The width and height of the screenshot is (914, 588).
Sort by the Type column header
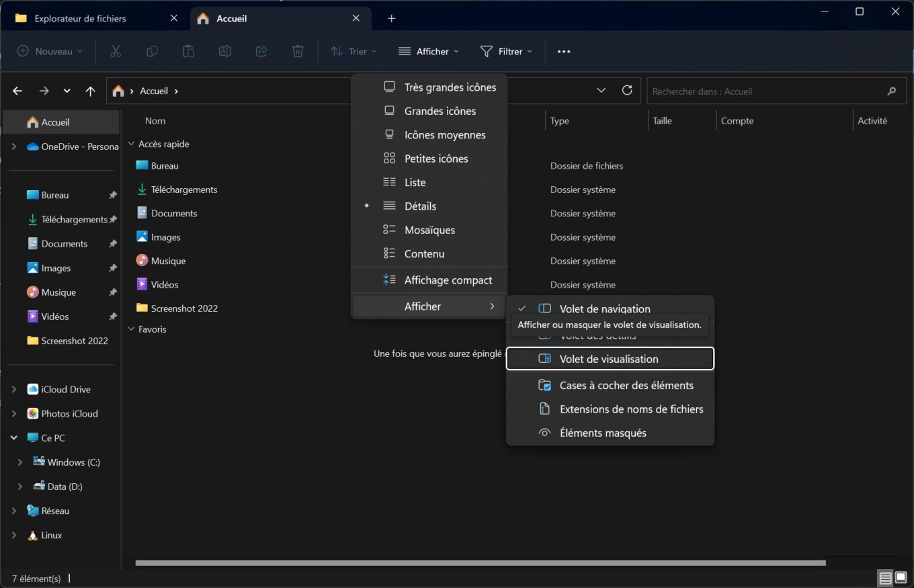pos(559,121)
